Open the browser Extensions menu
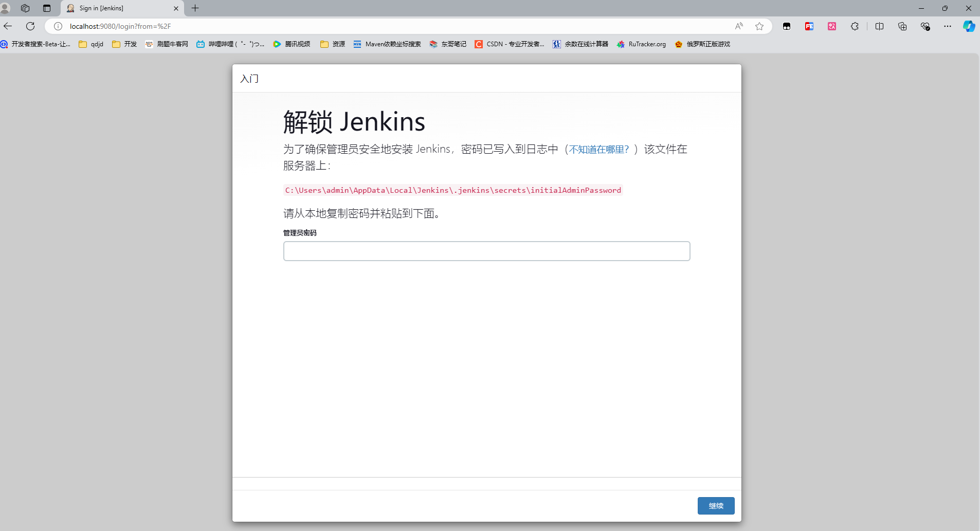980x531 pixels. pyautogui.click(x=855, y=26)
